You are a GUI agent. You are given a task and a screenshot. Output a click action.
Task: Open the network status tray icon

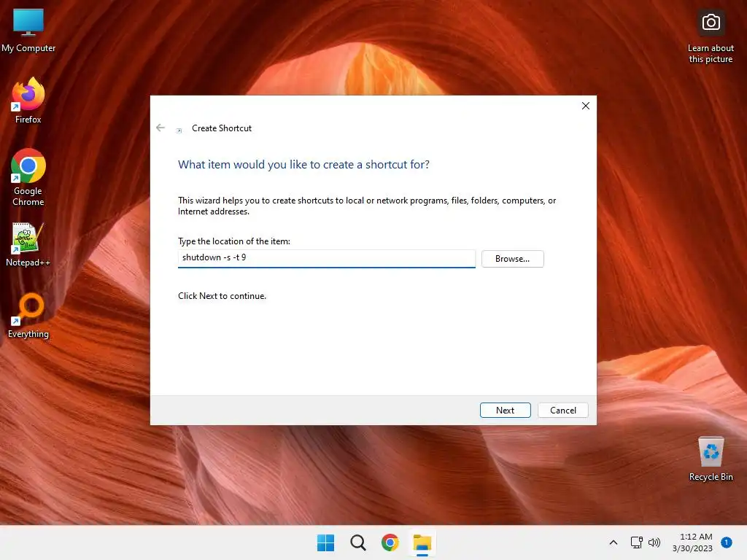tap(636, 542)
